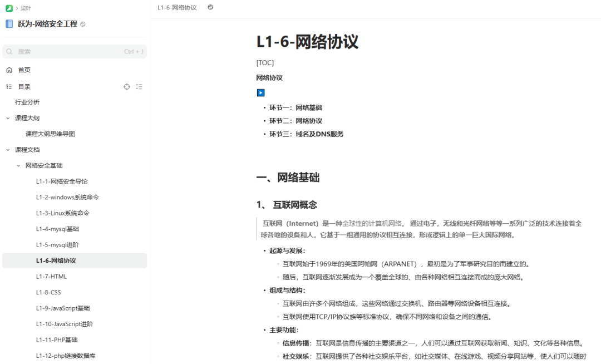Screen dimensions: 601x364
Task: Collapse the 网络安全基础 folder chevron
Action: [x=18, y=165]
